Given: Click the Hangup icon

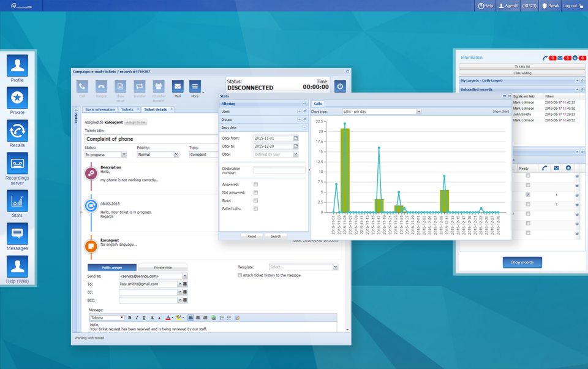Looking at the screenshot, I should (101, 86).
